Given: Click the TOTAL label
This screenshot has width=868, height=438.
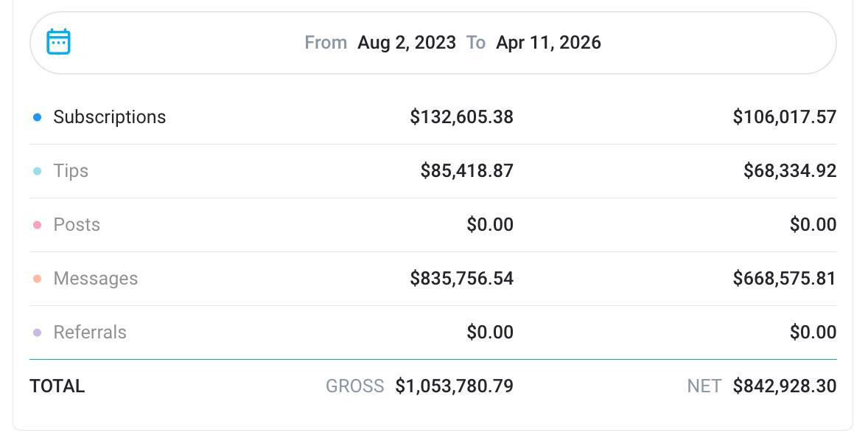Looking at the screenshot, I should (57, 386).
